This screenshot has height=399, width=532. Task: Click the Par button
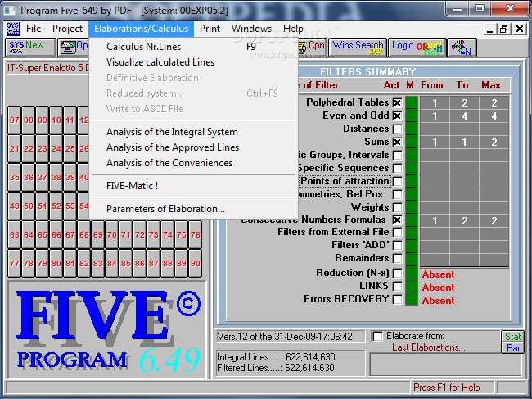click(512, 348)
